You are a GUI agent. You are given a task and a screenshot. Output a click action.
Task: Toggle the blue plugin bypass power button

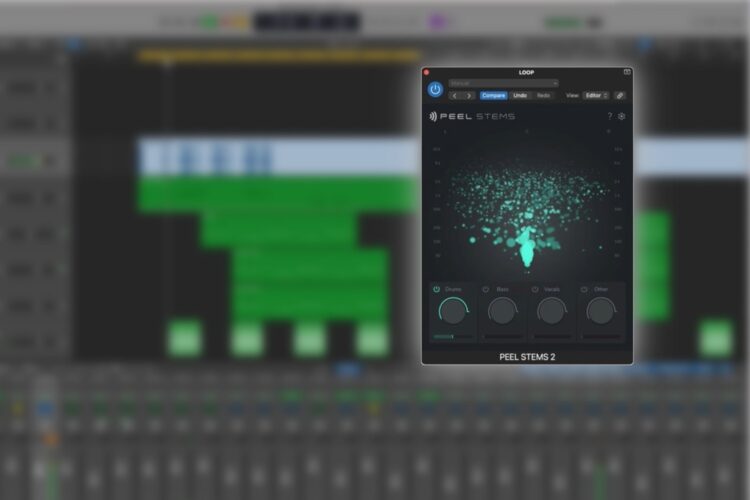point(435,89)
